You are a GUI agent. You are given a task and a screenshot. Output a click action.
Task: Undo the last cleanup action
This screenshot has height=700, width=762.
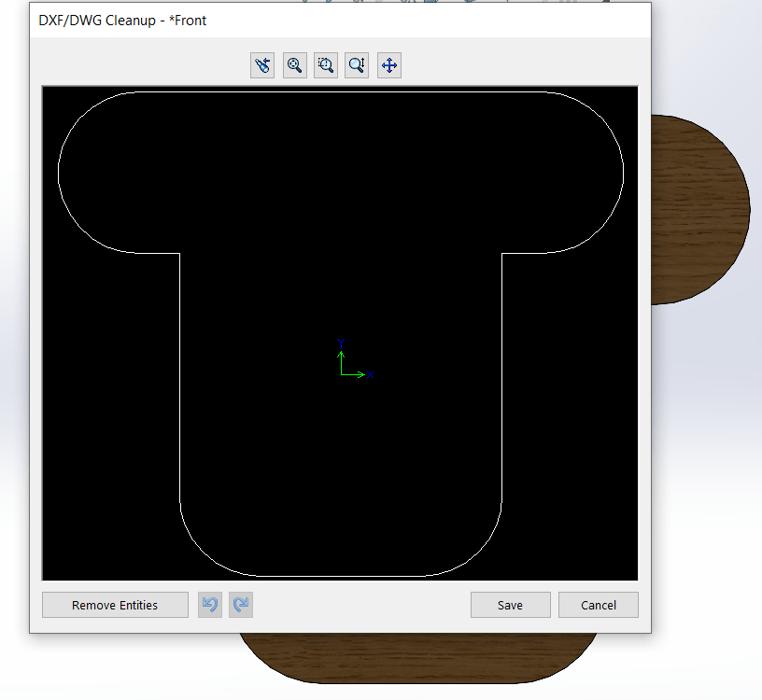[210, 605]
